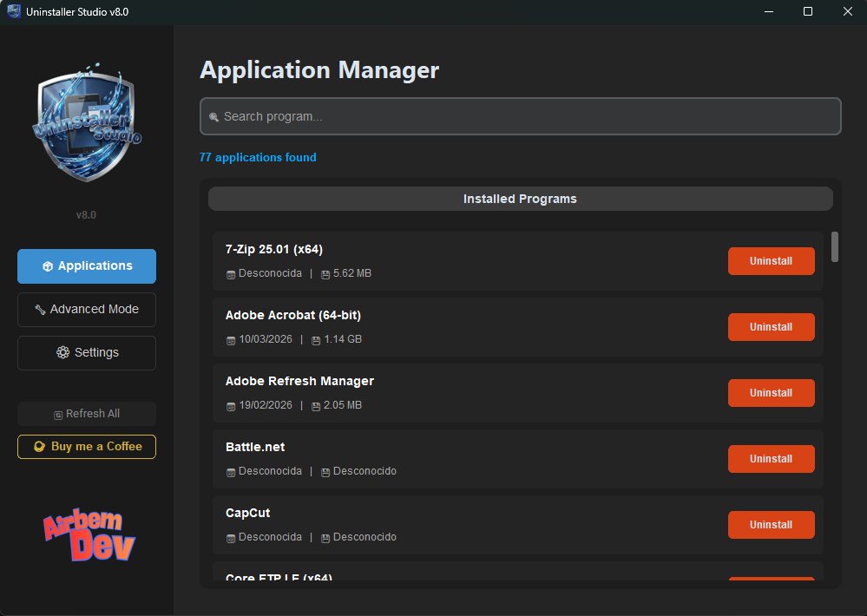
Task: Click the 5.62 MB size value
Action: (x=352, y=273)
